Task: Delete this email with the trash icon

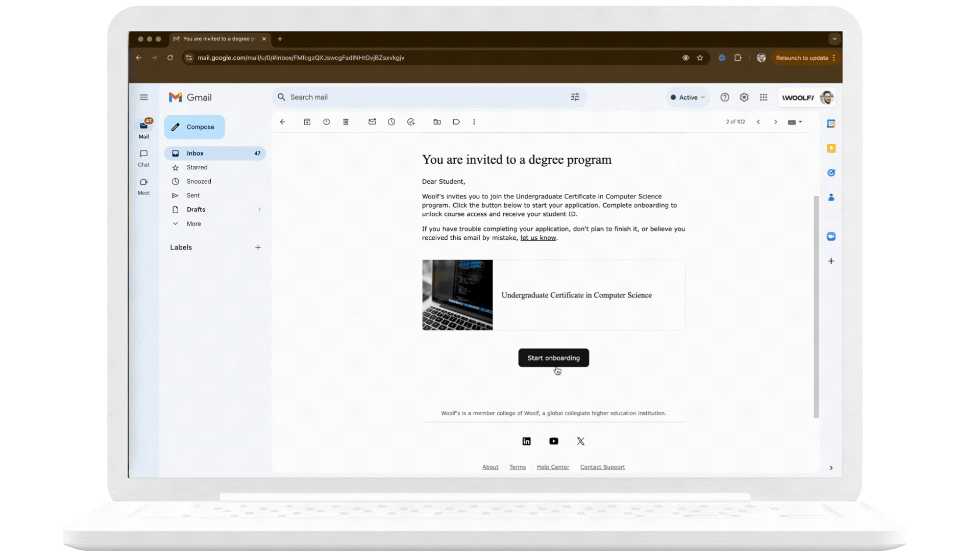Action: coord(346,122)
